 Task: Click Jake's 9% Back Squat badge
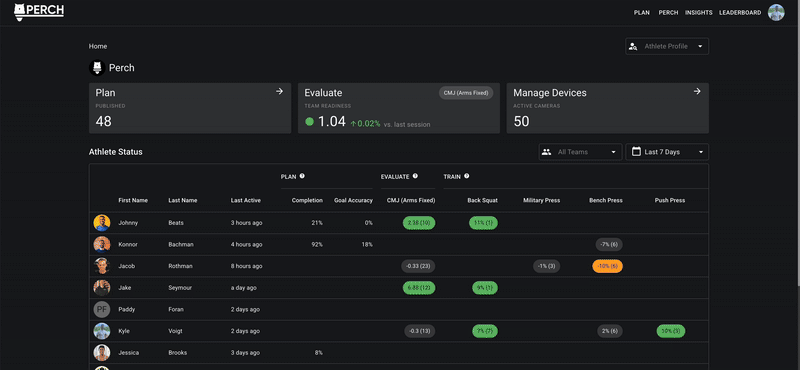pyautogui.click(x=485, y=288)
